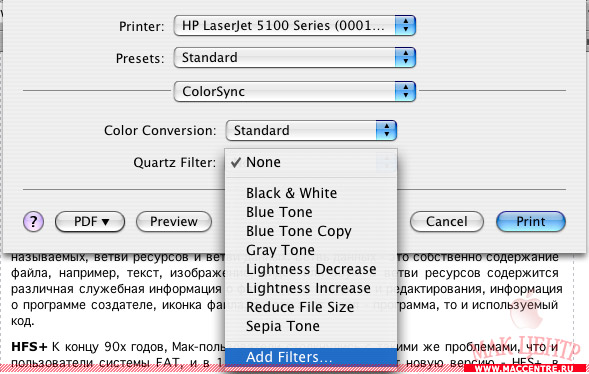Open the Color Conversion dropdown
Viewport: 589px width, 374px height.
(x=311, y=130)
